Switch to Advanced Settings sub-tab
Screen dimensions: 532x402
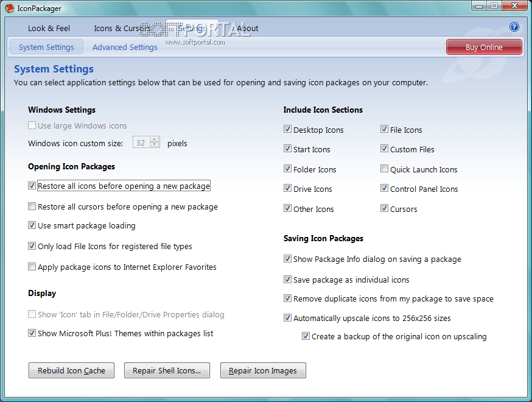click(125, 47)
